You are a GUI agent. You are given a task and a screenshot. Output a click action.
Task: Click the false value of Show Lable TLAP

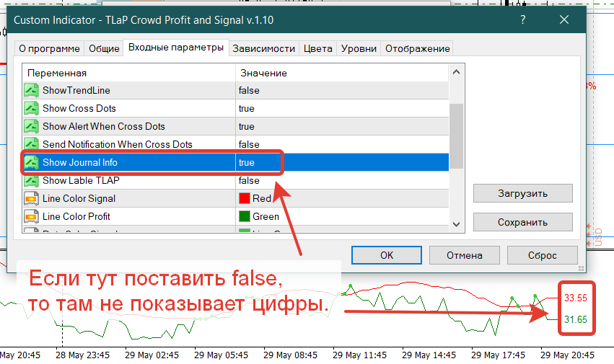(x=249, y=180)
